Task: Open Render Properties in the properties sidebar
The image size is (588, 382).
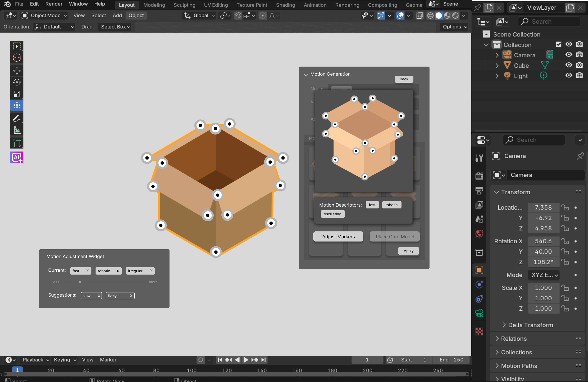Action: tap(479, 176)
